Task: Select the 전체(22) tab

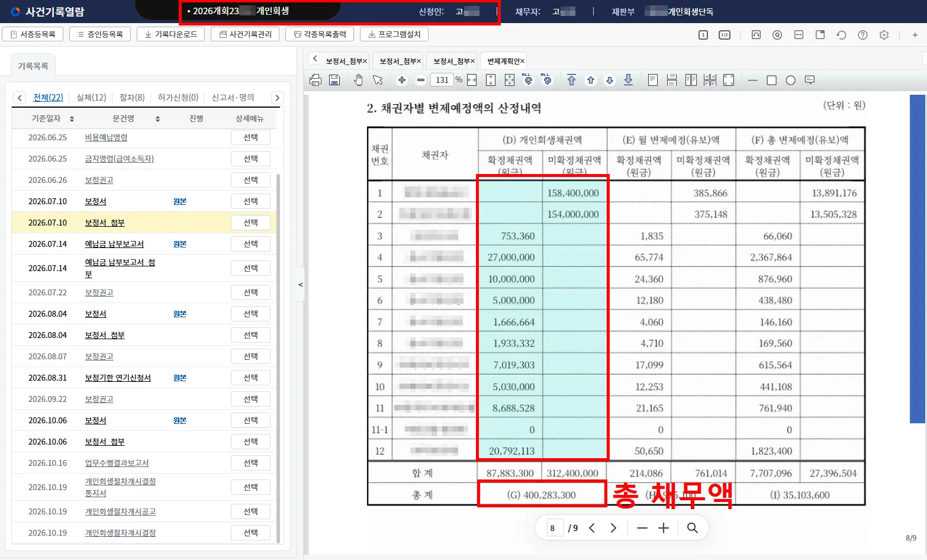Action: click(48, 98)
